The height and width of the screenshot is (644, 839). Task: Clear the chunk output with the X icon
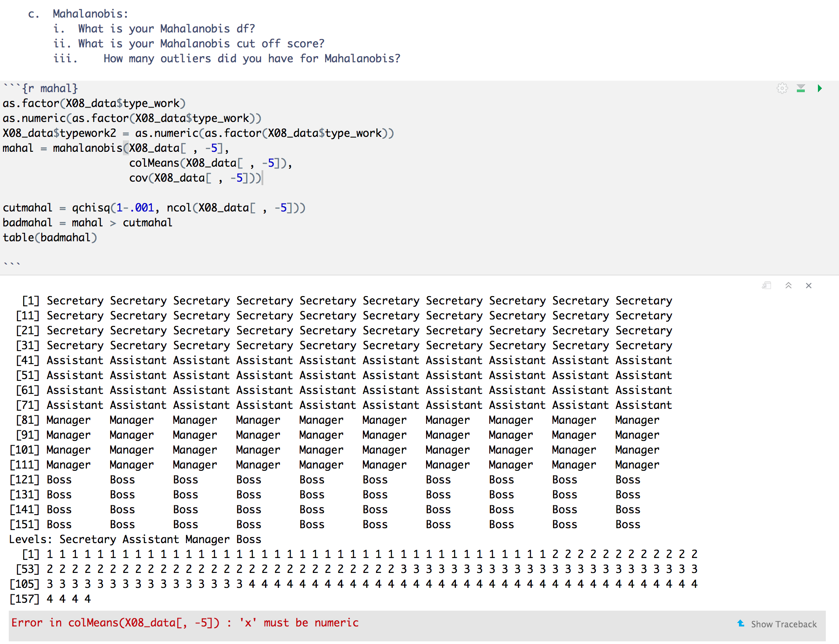click(809, 286)
